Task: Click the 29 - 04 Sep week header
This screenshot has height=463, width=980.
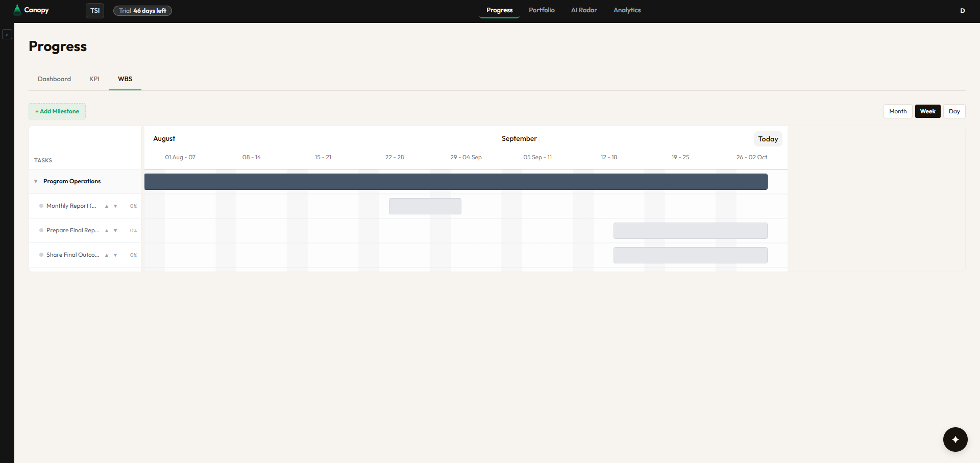Action: point(466,157)
